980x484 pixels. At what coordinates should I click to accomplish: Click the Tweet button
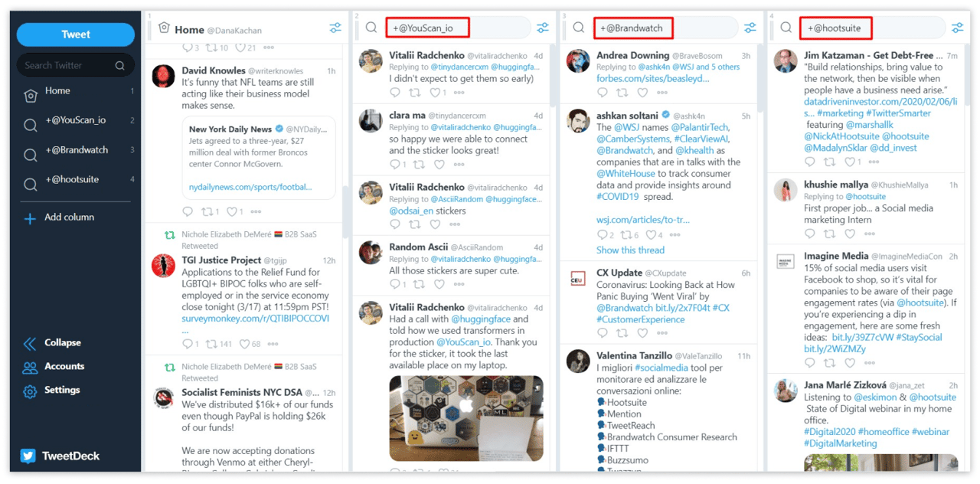tap(75, 34)
